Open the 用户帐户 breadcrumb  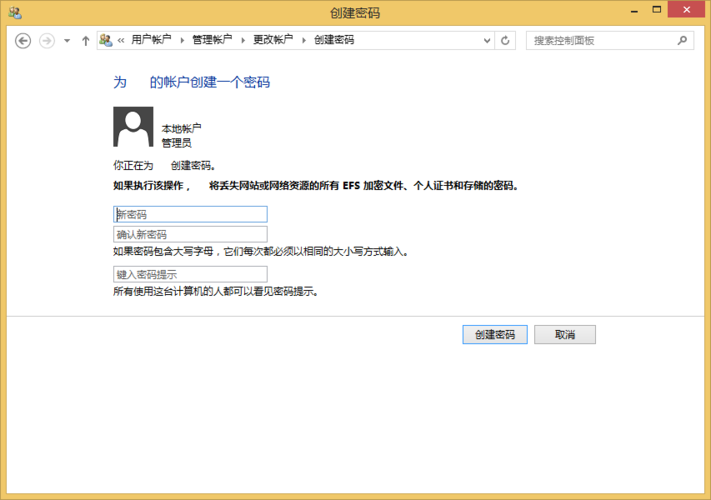tap(151, 40)
